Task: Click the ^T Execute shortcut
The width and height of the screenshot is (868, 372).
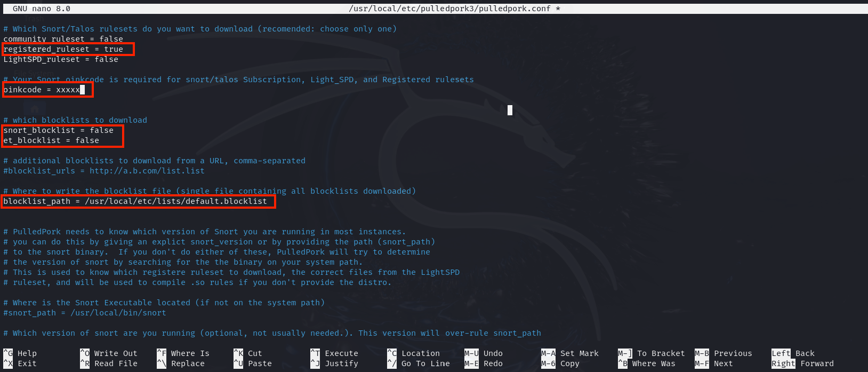Action: point(334,353)
